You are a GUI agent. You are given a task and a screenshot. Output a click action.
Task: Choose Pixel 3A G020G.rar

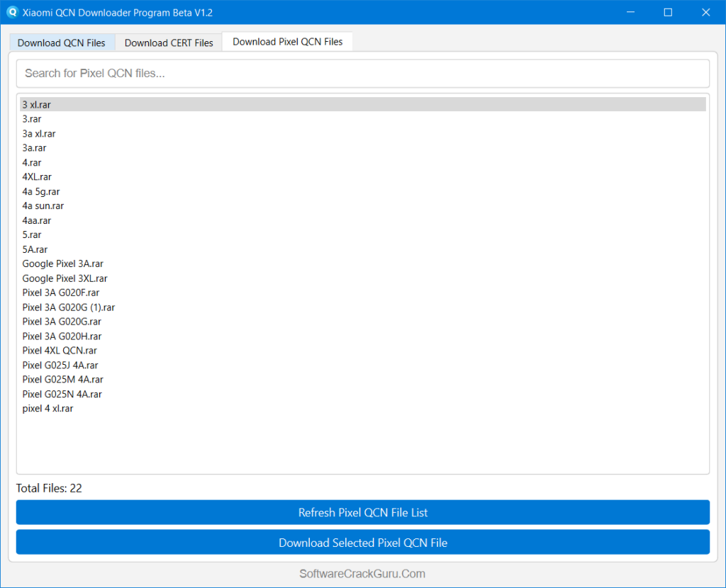(x=363, y=322)
